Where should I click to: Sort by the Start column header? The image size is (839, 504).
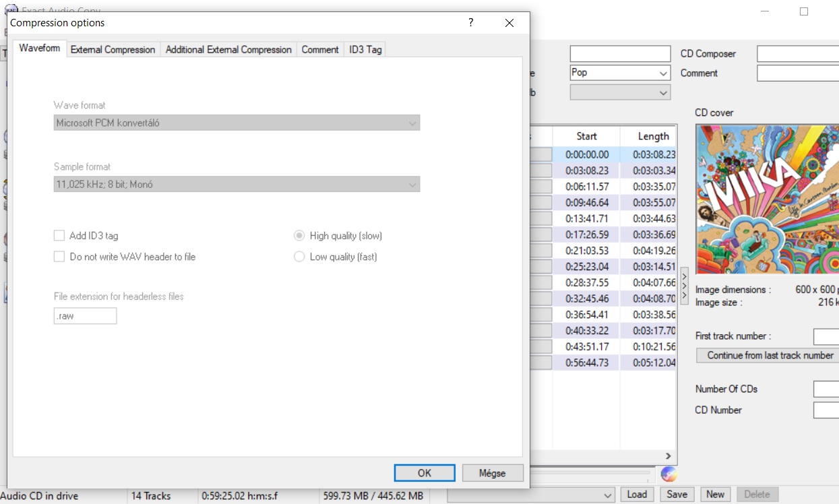pyautogui.click(x=586, y=136)
